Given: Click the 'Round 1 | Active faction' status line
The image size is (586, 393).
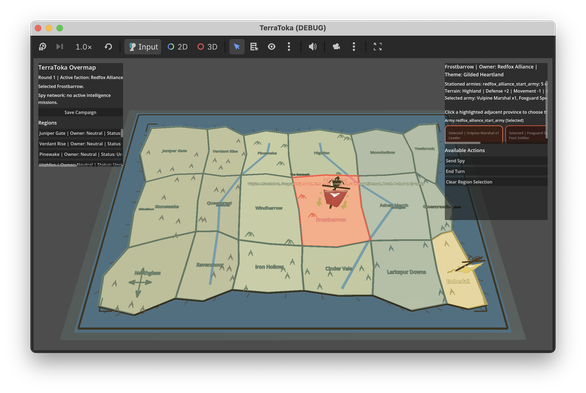Looking at the screenshot, I should (x=80, y=77).
